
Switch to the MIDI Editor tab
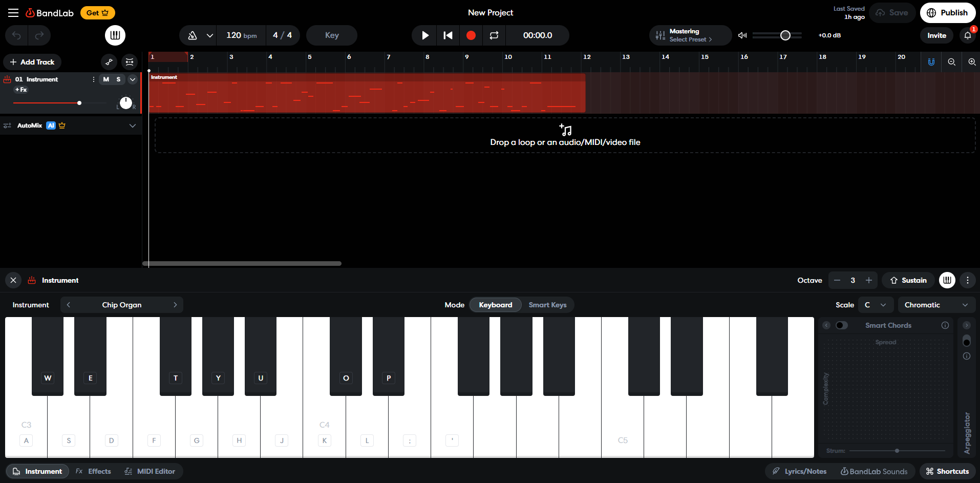(150, 471)
